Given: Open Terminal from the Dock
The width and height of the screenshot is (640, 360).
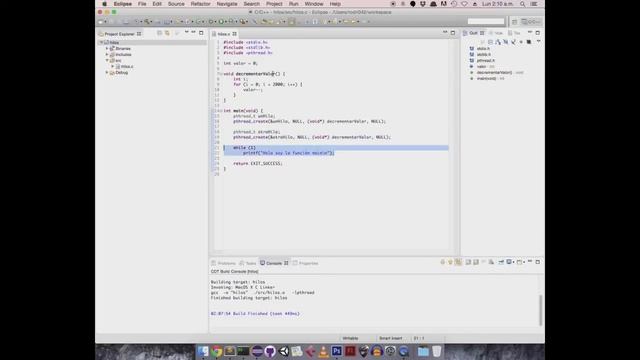Looking at the screenshot, I should (x=243, y=351).
